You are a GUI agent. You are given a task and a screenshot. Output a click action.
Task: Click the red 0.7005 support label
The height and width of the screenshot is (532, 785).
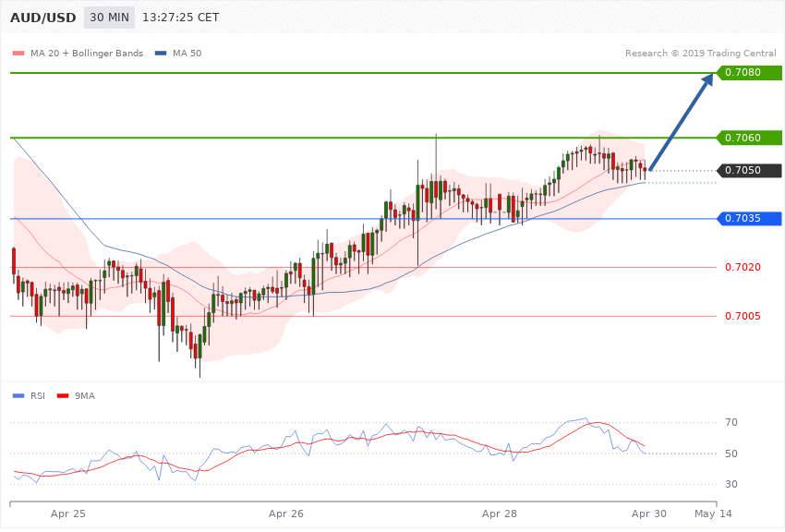pyautogui.click(x=743, y=316)
